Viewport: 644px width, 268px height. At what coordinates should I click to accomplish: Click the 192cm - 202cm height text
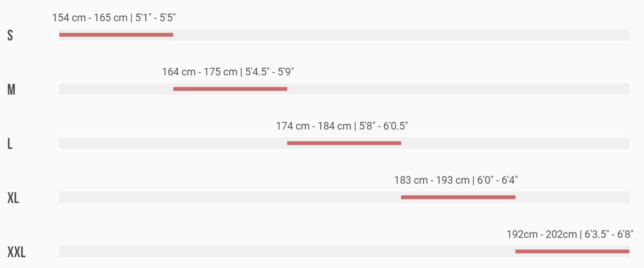pos(542,234)
